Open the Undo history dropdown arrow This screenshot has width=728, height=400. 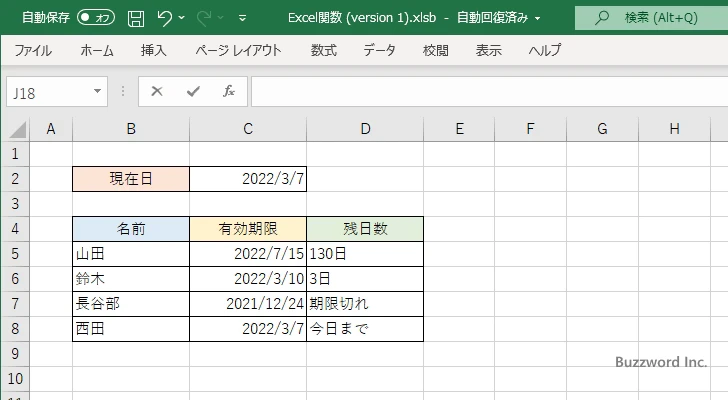pos(182,18)
